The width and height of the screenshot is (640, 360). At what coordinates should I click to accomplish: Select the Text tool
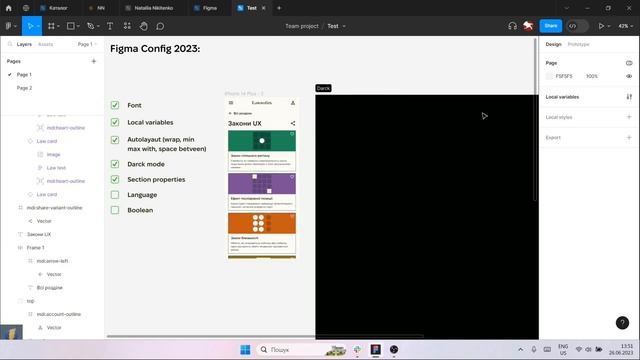[x=110, y=26]
